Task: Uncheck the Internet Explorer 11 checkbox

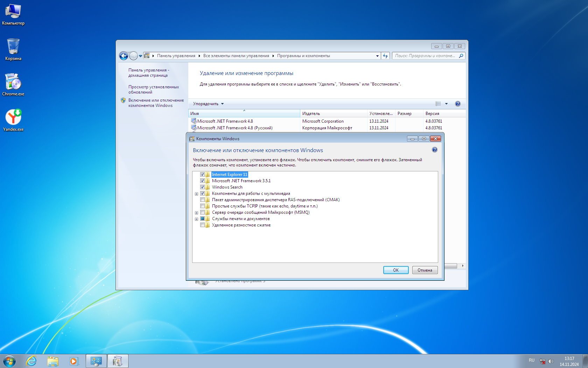Action: click(x=202, y=175)
